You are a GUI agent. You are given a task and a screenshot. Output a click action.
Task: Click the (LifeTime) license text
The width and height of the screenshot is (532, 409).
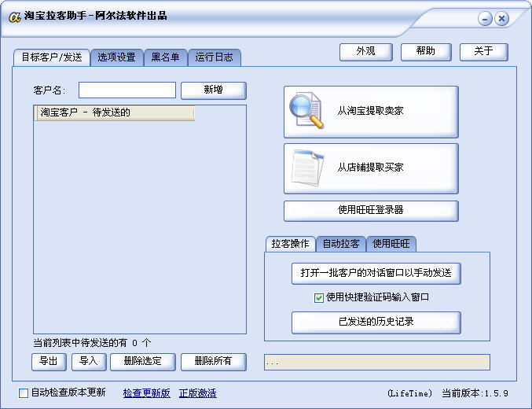[x=410, y=393]
